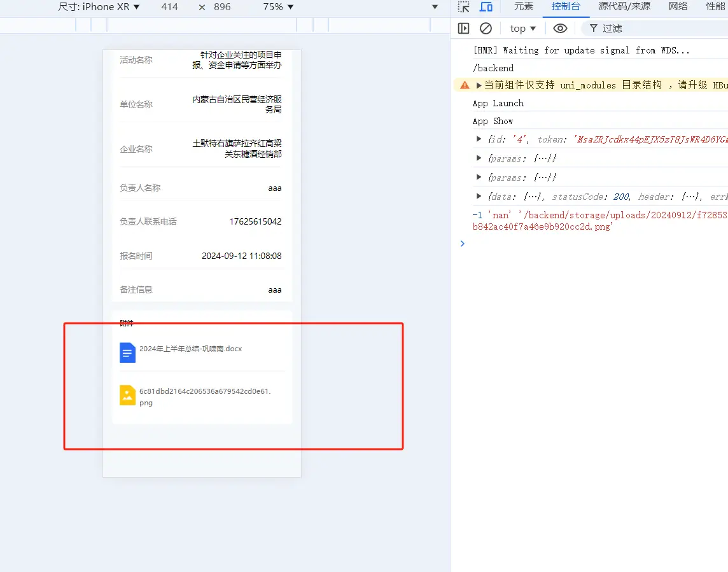Show the console sidebar panel
Viewport: 728px width, 572px height.
pos(464,28)
